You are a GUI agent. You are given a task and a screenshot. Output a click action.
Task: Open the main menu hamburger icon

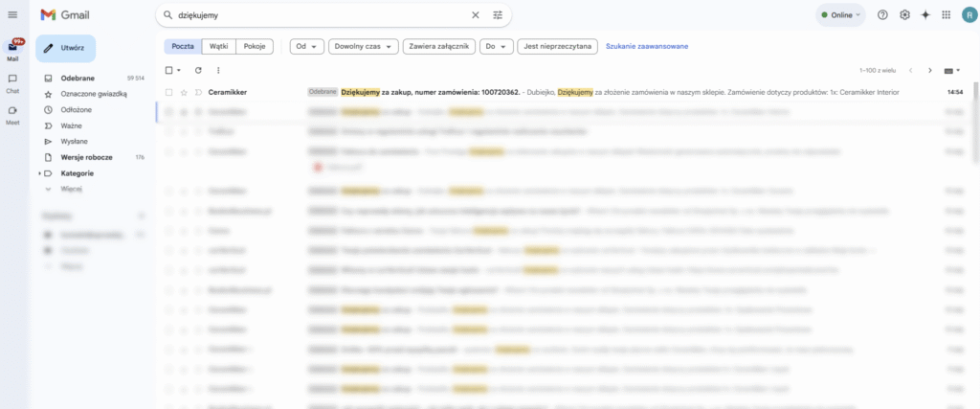[12, 15]
